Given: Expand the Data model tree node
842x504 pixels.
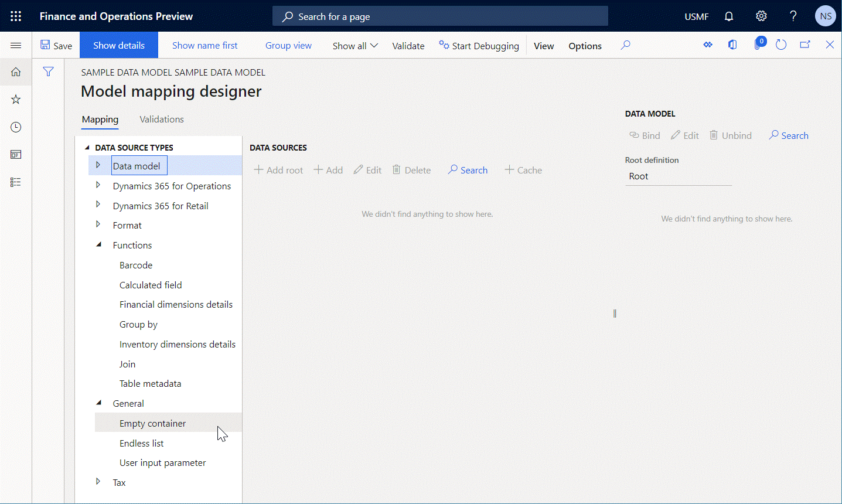Looking at the screenshot, I should click(x=98, y=165).
